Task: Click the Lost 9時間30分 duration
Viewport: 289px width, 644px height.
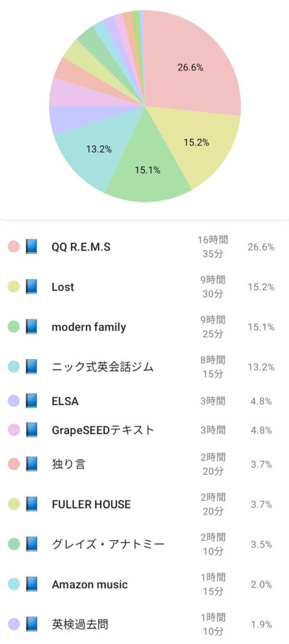Action: 213,287
